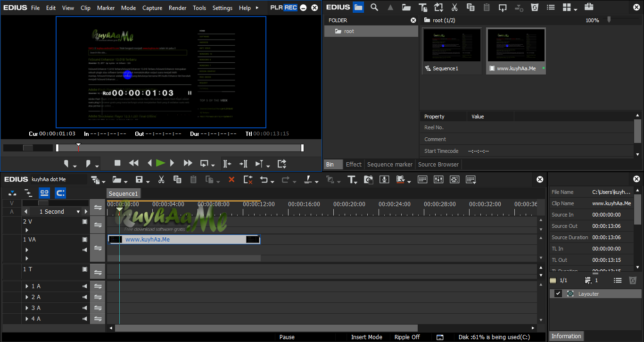Click the Stop button in the player
This screenshot has height=342, width=644.
(118, 163)
